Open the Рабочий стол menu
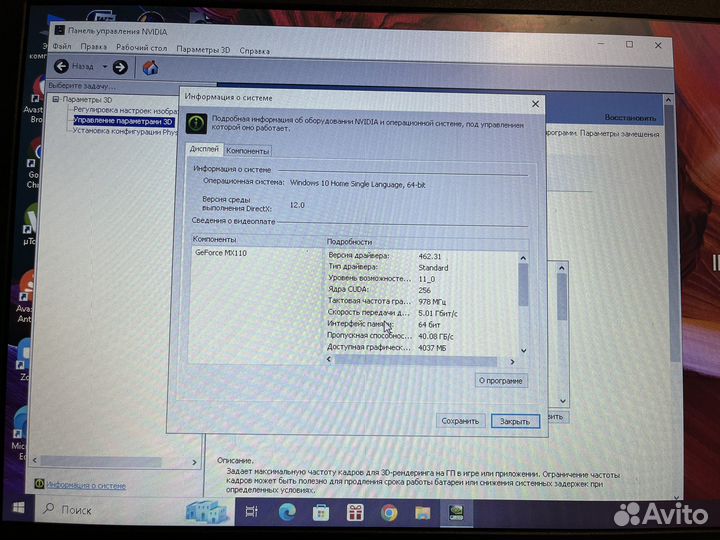 (x=141, y=48)
